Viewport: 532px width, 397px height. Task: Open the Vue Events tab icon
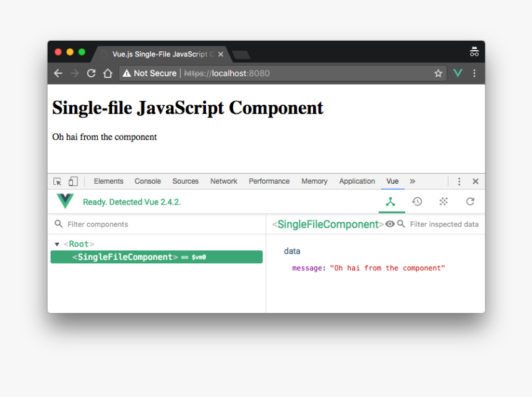tap(444, 202)
